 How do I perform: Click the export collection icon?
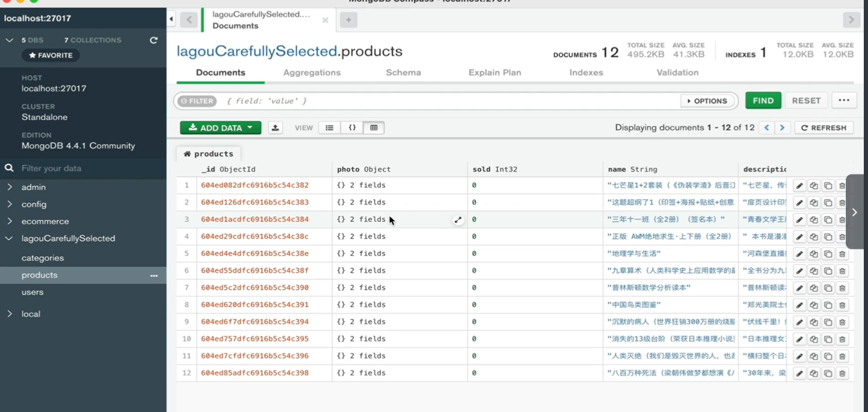point(275,128)
